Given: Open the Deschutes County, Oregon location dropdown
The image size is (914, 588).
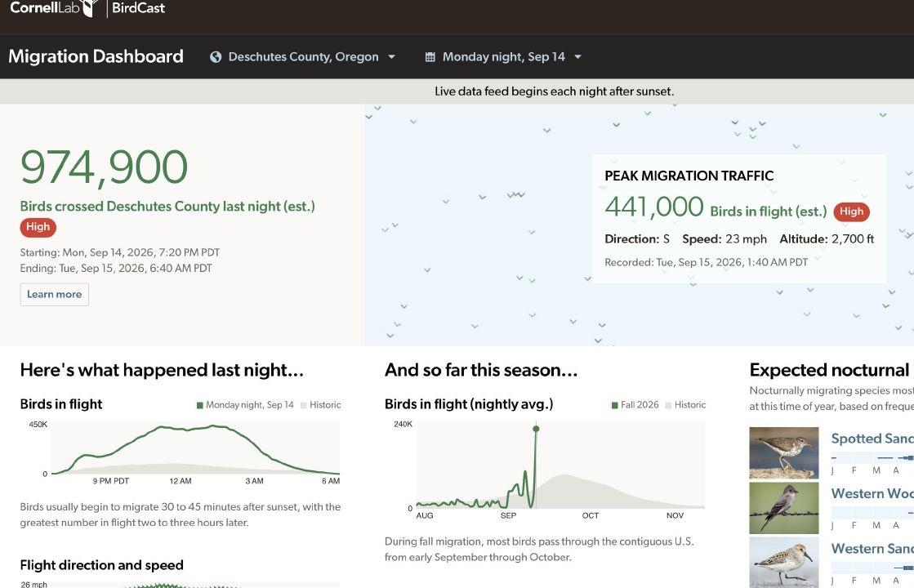Looking at the screenshot, I should coord(303,57).
